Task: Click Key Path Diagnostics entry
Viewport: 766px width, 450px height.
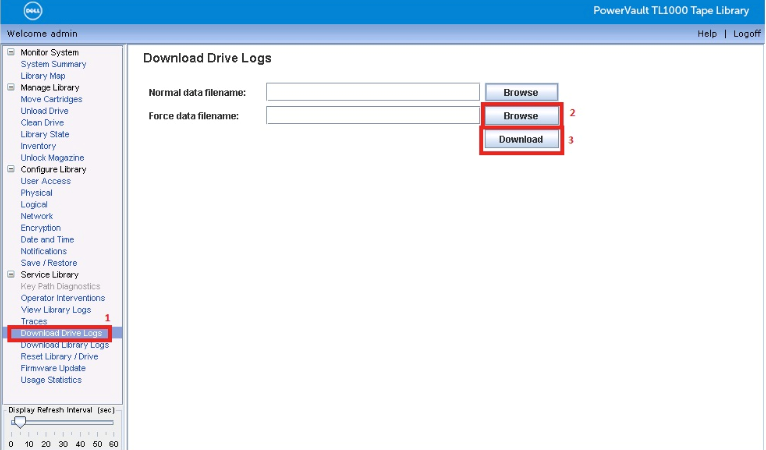Action: coord(60,286)
